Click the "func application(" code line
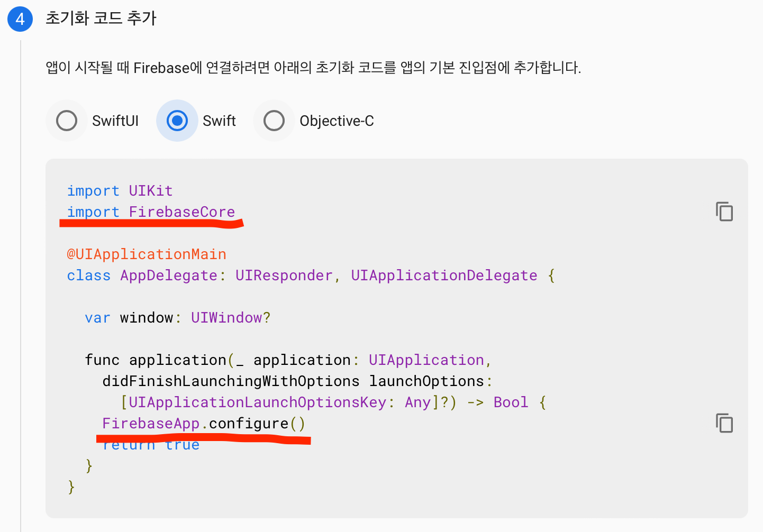Image resolution: width=763 pixels, height=532 pixels. pyautogui.click(x=288, y=360)
